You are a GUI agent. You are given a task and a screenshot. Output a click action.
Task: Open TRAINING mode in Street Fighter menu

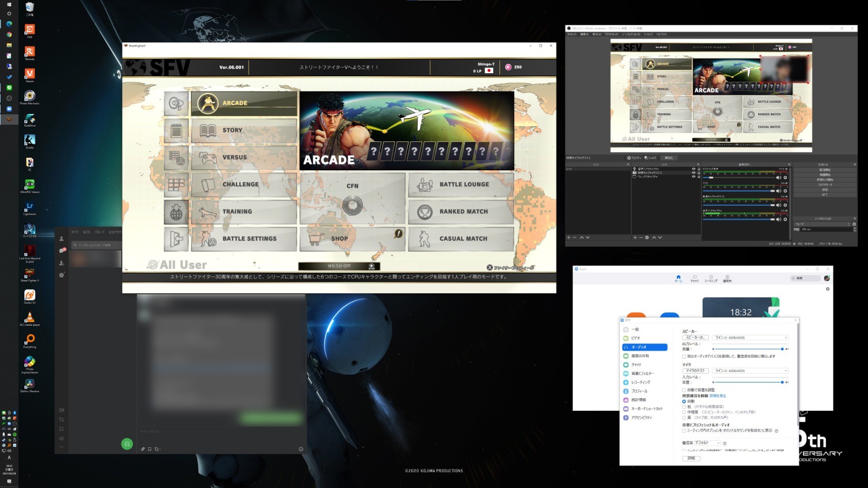tap(244, 211)
